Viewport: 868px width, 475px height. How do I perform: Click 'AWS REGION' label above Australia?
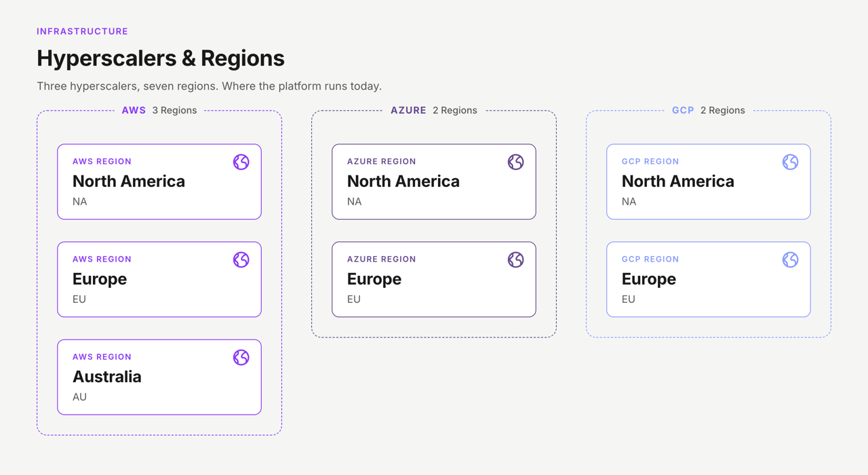click(102, 357)
